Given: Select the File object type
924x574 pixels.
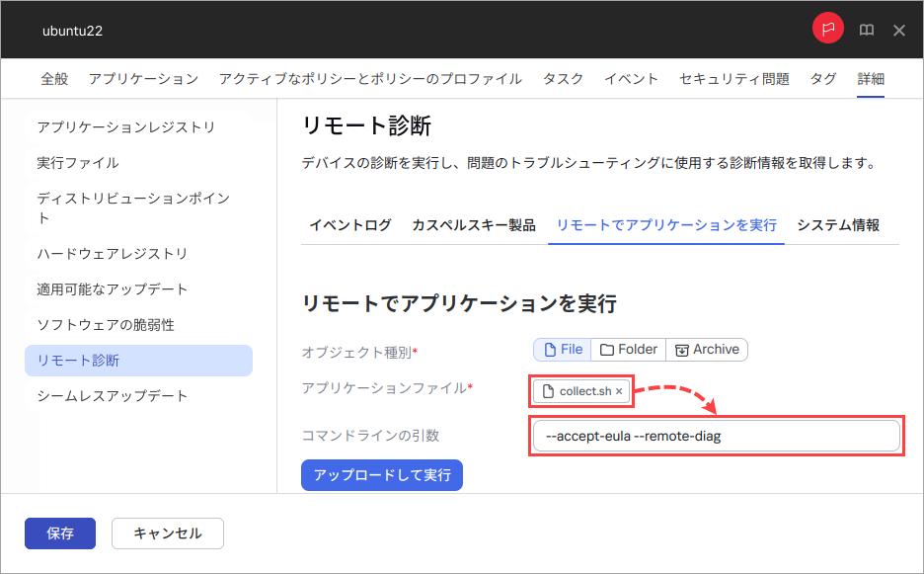Looking at the screenshot, I should (562, 349).
